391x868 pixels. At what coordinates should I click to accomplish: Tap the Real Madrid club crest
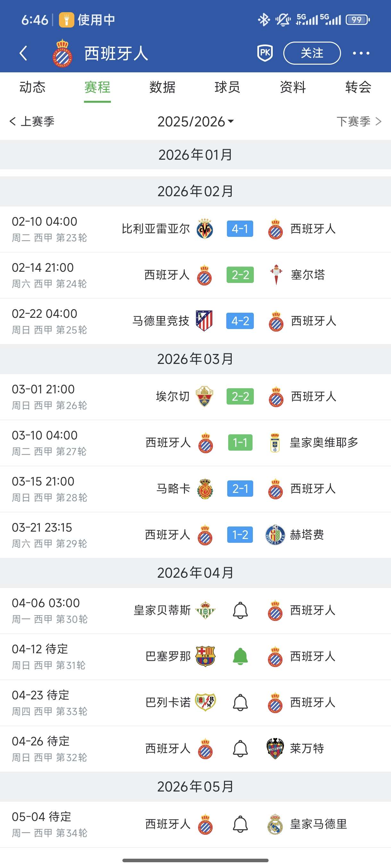[275, 824]
